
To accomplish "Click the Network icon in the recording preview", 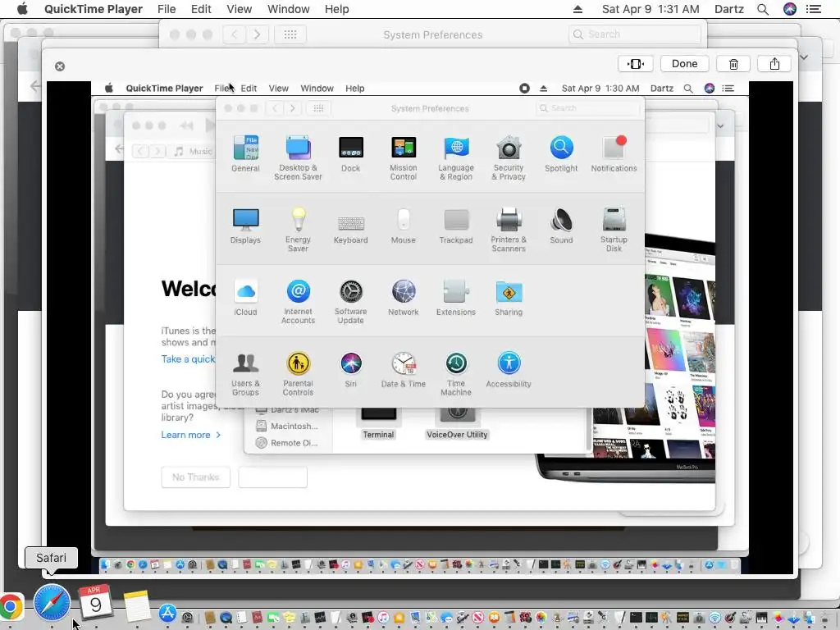I will click(x=404, y=291).
